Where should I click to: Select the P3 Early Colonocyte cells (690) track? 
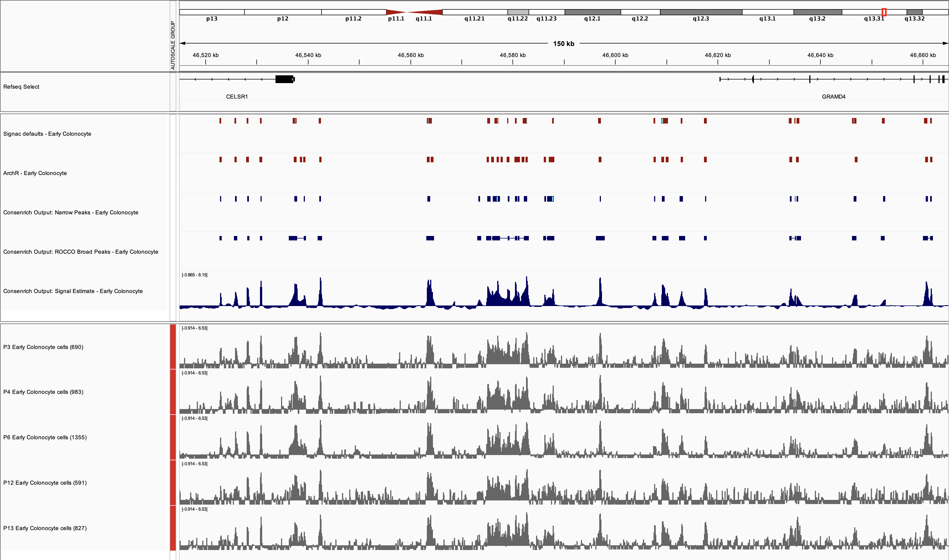point(44,347)
